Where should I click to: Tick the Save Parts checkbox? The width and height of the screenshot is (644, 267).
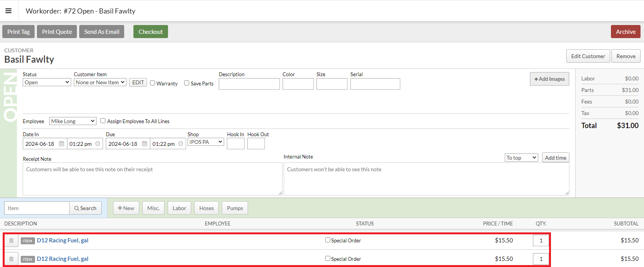coord(187,83)
